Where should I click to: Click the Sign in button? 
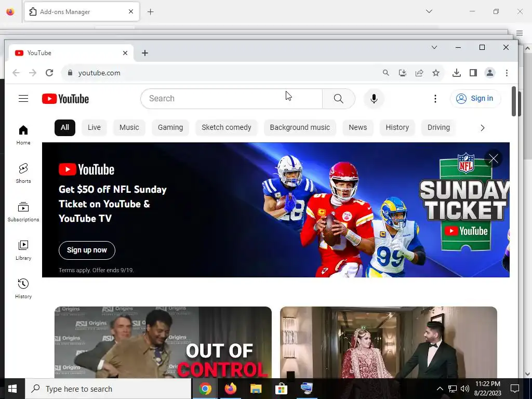(475, 98)
